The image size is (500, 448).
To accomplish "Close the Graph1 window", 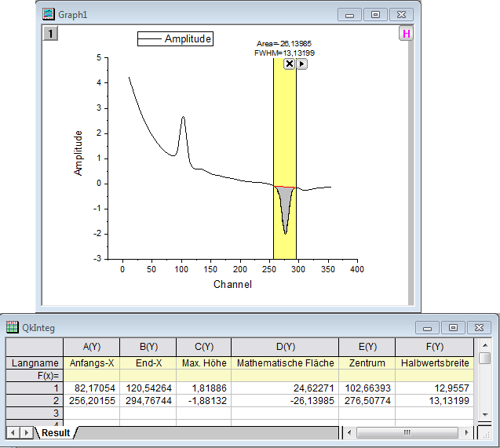I will (401, 15).
